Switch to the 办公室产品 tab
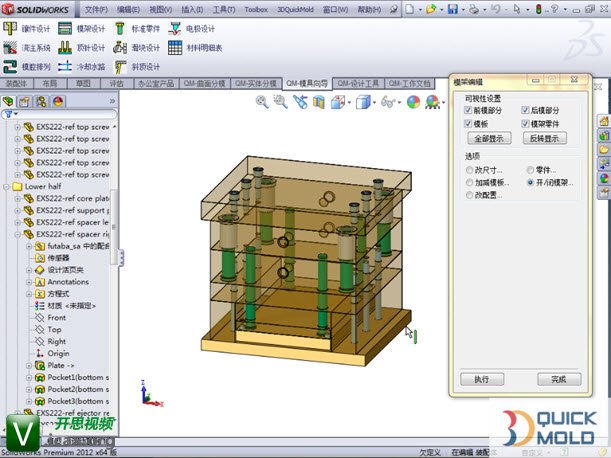 pyautogui.click(x=156, y=83)
